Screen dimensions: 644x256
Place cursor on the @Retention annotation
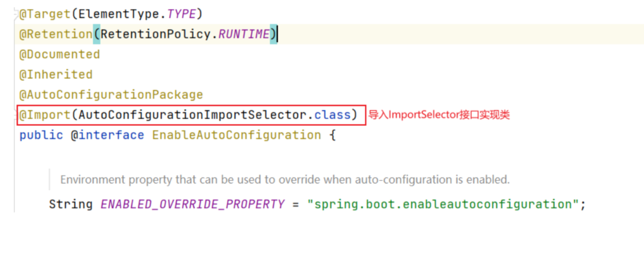point(56,34)
